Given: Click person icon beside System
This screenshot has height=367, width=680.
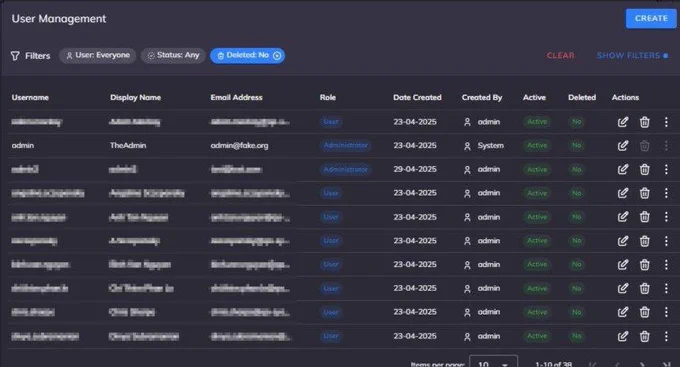Looking at the screenshot, I should click(x=467, y=146).
